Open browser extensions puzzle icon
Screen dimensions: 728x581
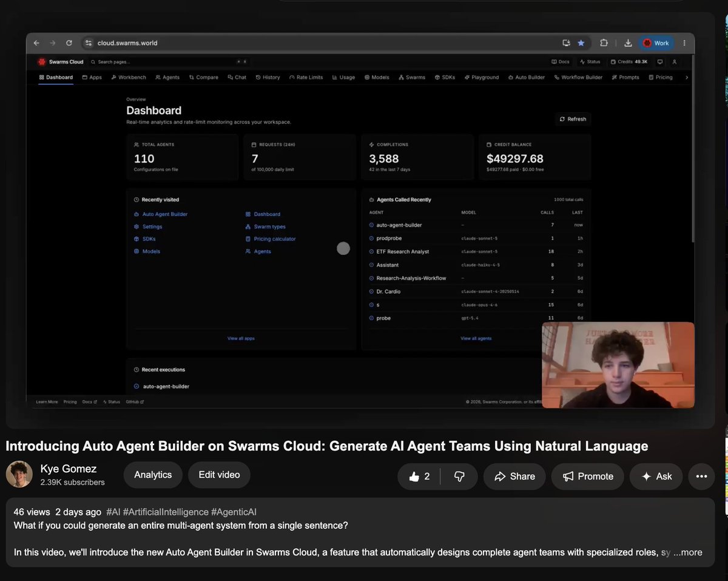[604, 43]
